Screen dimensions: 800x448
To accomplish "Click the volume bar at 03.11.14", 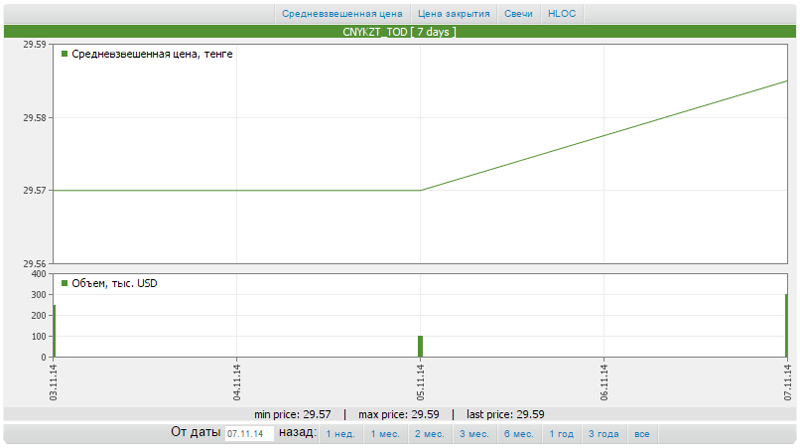I will (x=54, y=331).
